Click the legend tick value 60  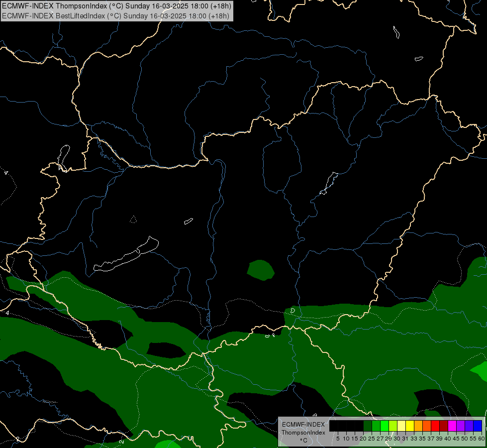pos(482,439)
